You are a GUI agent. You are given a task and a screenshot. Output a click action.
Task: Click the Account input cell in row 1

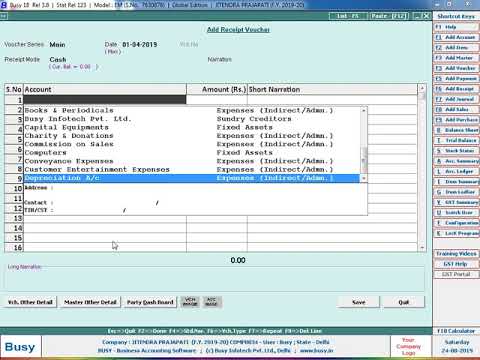coord(105,100)
